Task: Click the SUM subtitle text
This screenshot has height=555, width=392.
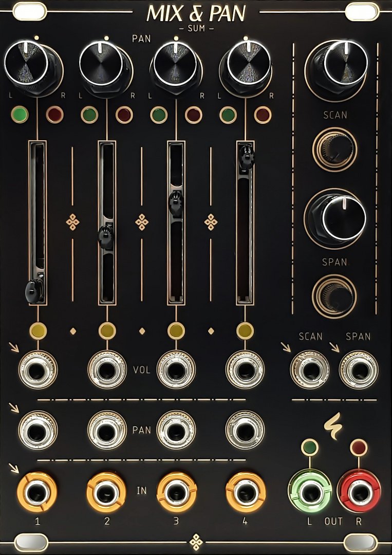Action: 196,29
